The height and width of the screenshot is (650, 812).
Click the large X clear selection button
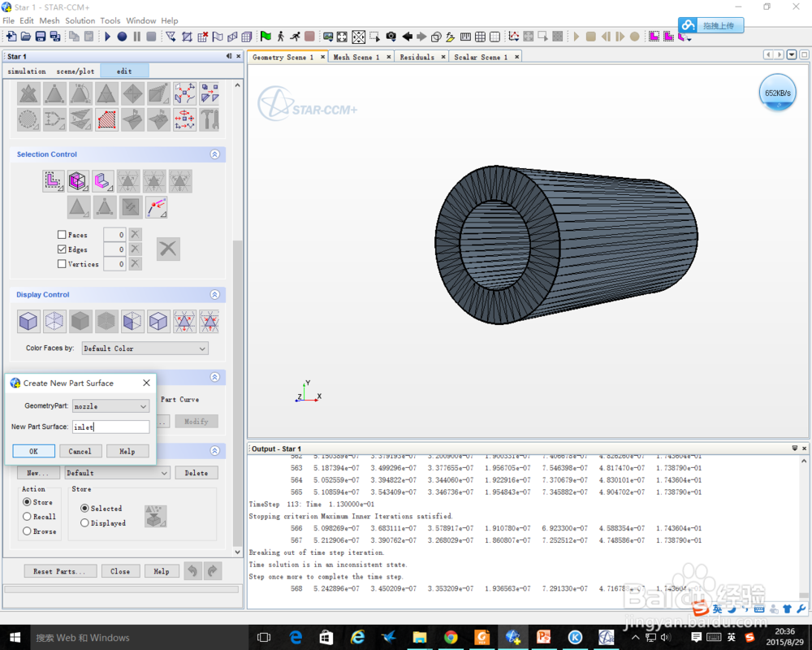168,249
